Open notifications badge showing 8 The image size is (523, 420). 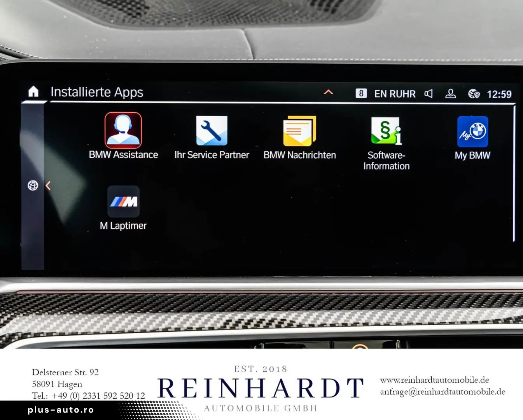pos(361,93)
